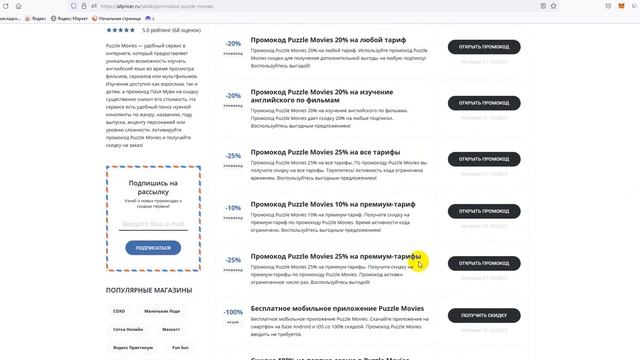
Task: Open the shield tracking protection icon
Action: 73,6
